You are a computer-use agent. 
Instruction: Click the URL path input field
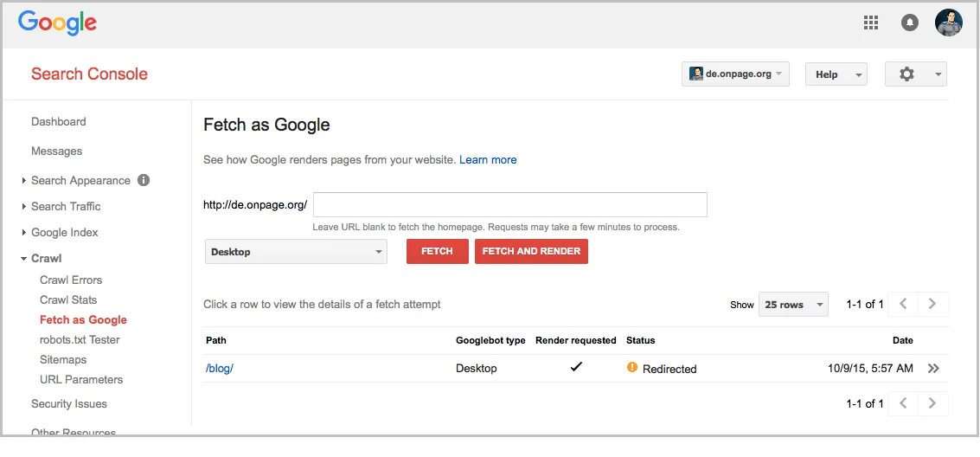point(509,205)
